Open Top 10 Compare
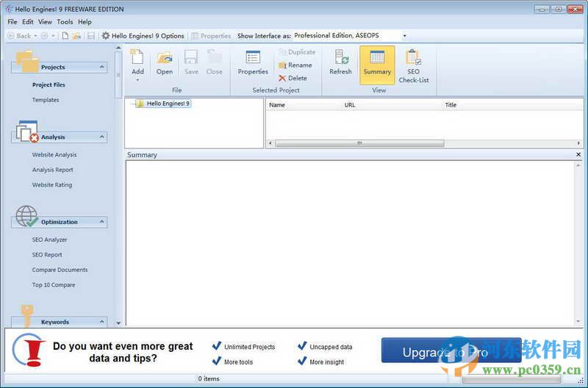This screenshot has height=388, width=588. click(x=54, y=284)
